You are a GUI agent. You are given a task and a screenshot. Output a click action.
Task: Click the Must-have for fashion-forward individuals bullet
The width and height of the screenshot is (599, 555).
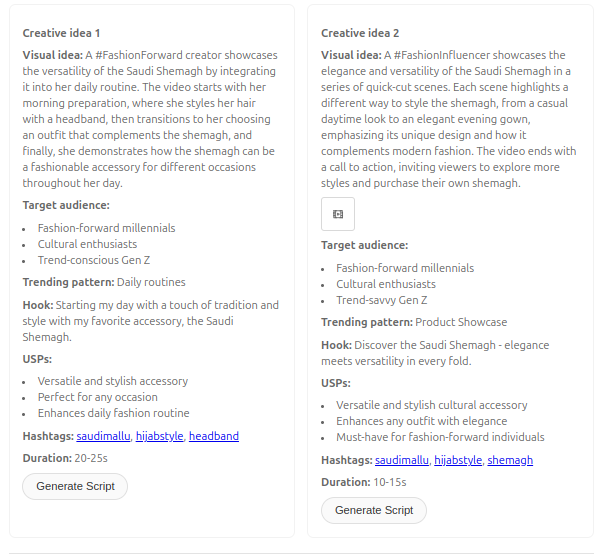[440, 437]
